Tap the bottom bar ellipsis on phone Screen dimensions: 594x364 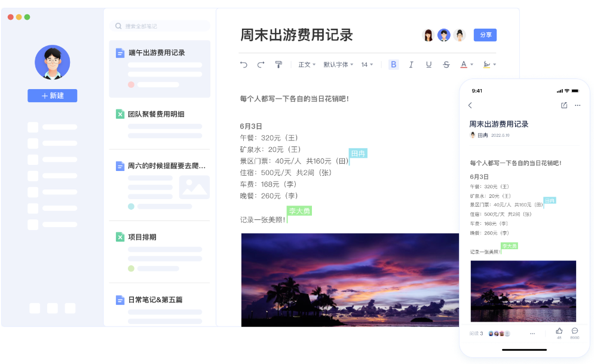[x=532, y=334]
